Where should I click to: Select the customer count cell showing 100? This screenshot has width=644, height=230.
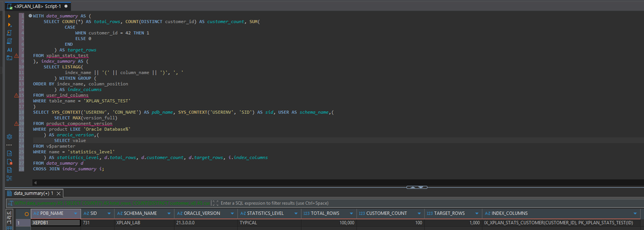(390, 222)
